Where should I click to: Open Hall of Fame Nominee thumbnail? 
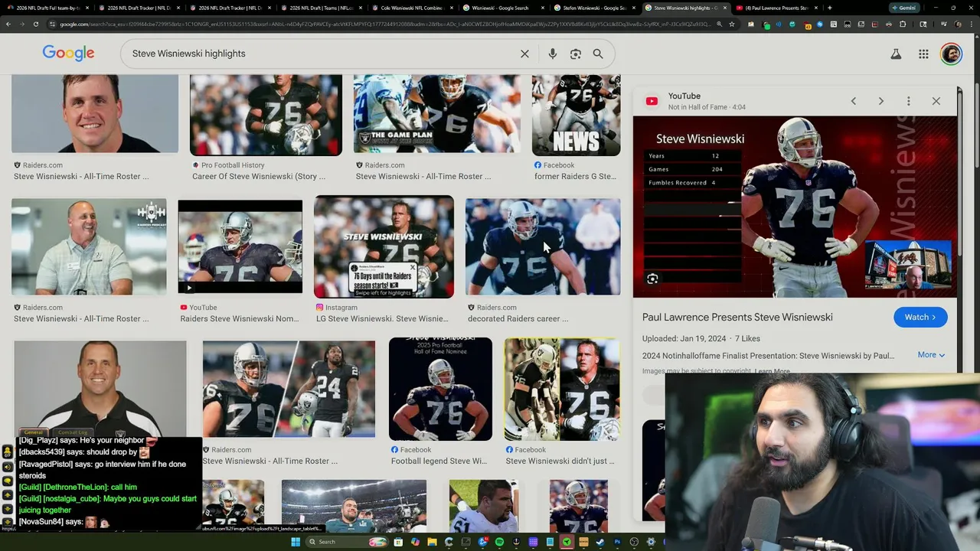440,389
